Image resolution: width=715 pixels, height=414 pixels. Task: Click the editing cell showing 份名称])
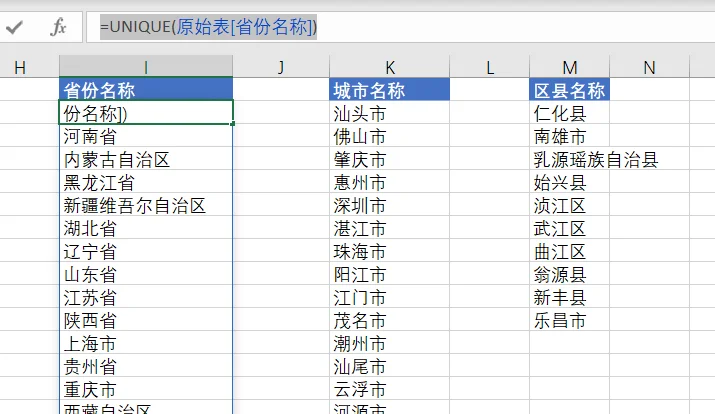146,112
